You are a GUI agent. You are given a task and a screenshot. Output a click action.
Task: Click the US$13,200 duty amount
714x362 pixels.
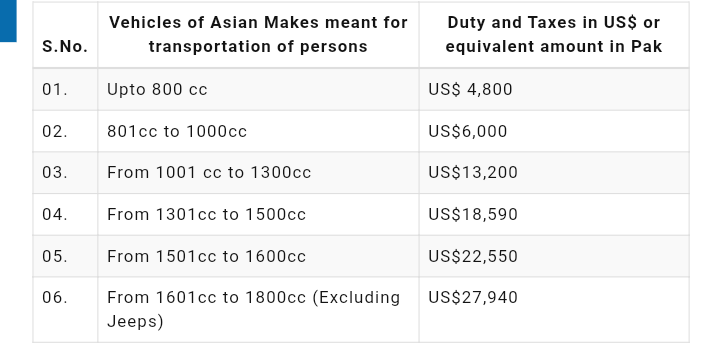[x=473, y=173]
